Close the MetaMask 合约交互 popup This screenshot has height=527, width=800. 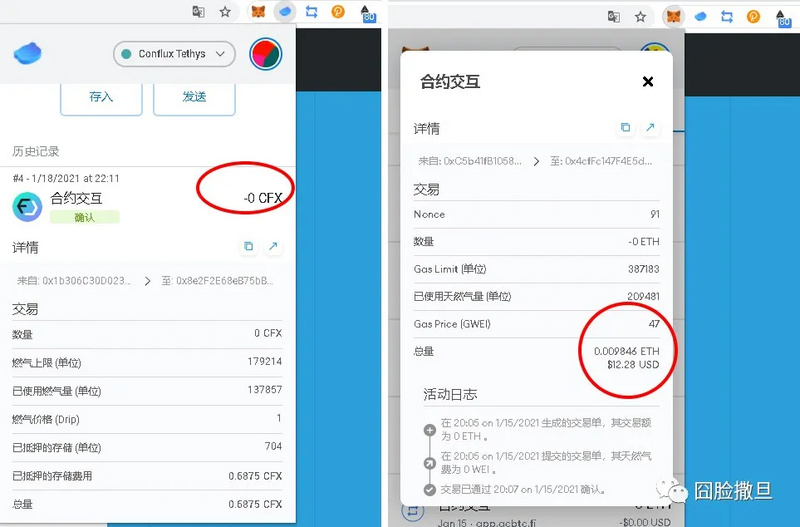click(x=648, y=82)
